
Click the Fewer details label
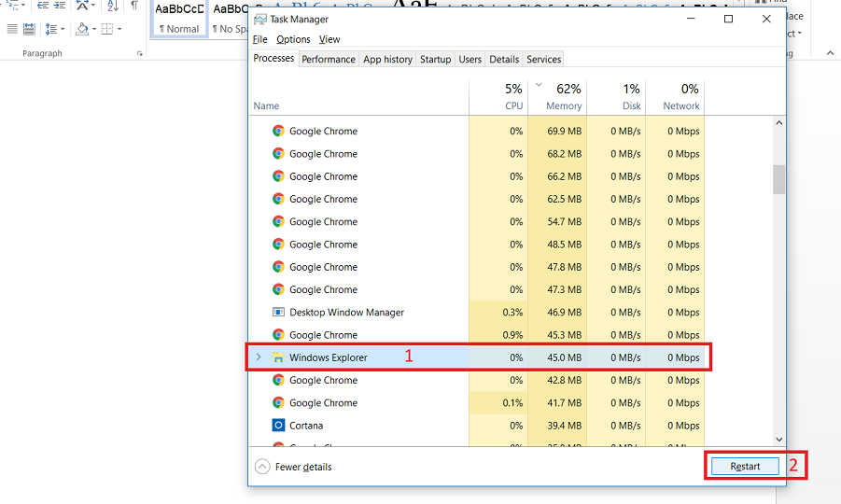(x=303, y=467)
